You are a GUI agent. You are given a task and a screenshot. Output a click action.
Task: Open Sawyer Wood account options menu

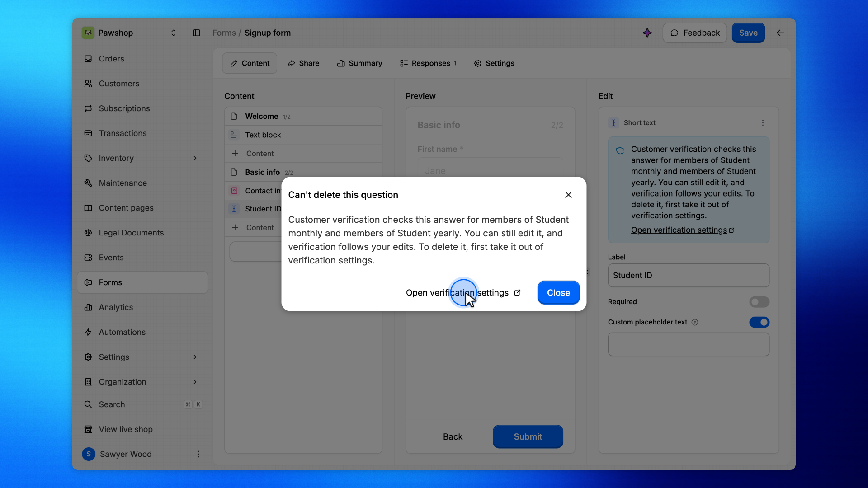198,454
